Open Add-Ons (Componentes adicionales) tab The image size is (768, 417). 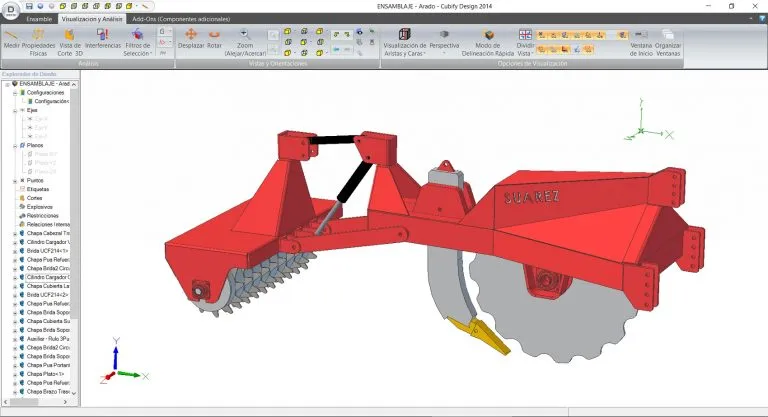pos(179,18)
